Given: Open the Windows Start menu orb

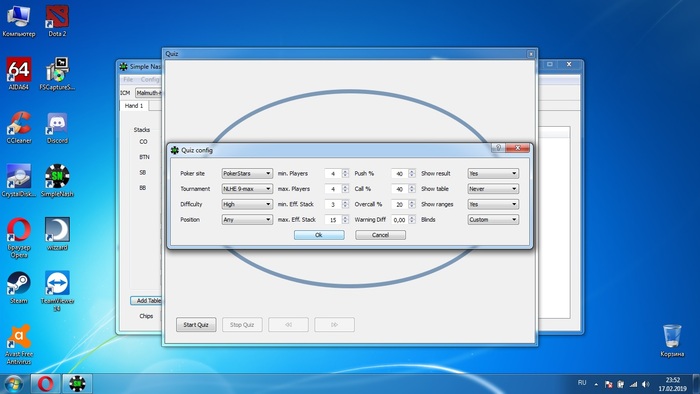Looking at the screenshot, I should point(13,383).
